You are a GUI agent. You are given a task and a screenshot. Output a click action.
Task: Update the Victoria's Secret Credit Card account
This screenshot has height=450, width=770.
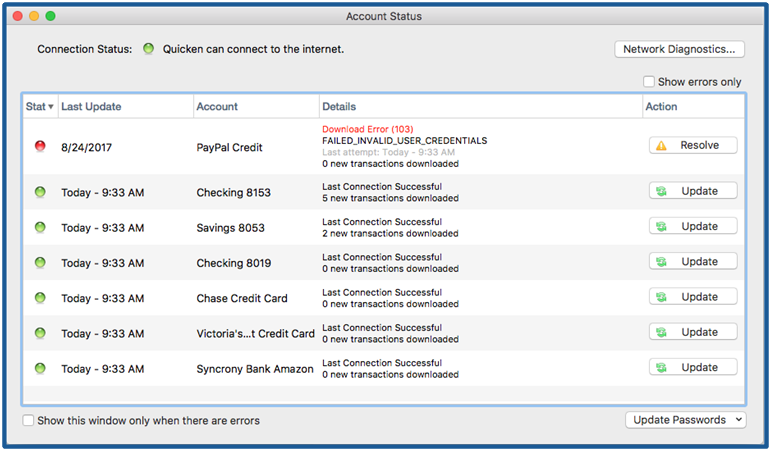click(693, 332)
